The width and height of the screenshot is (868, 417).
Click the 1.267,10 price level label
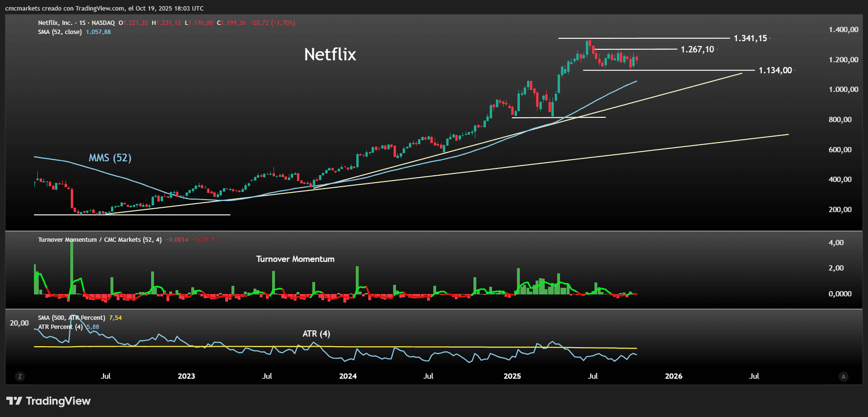[x=697, y=49]
